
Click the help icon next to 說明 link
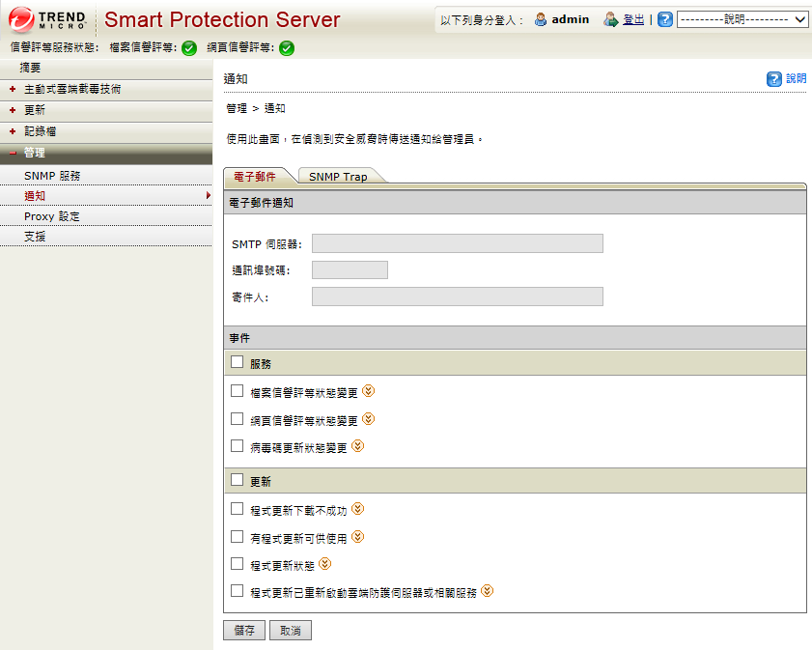[x=774, y=79]
